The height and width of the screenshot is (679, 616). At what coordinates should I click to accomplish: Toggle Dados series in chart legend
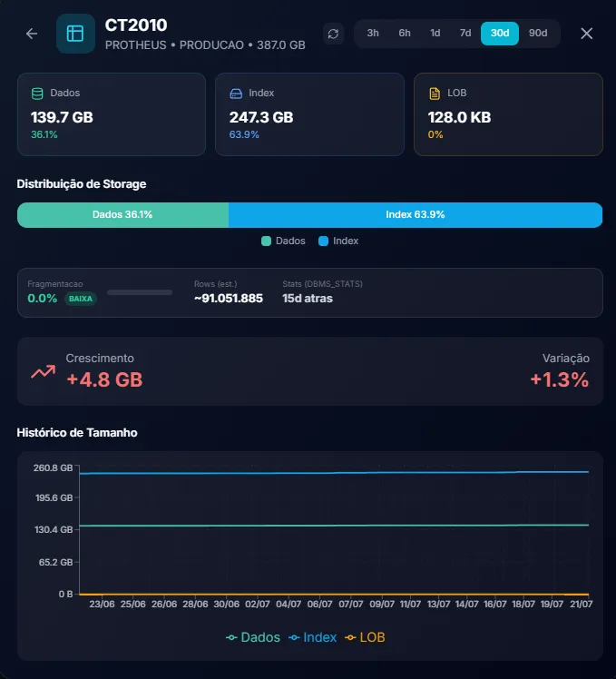(x=253, y=637)
